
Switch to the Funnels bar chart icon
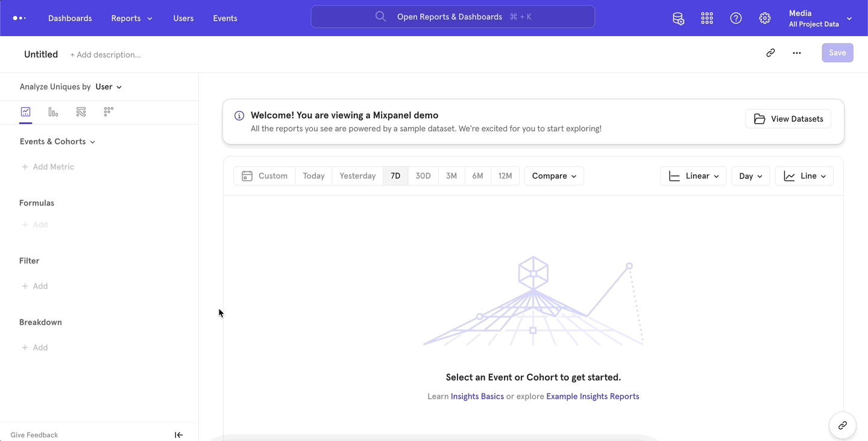53,111
